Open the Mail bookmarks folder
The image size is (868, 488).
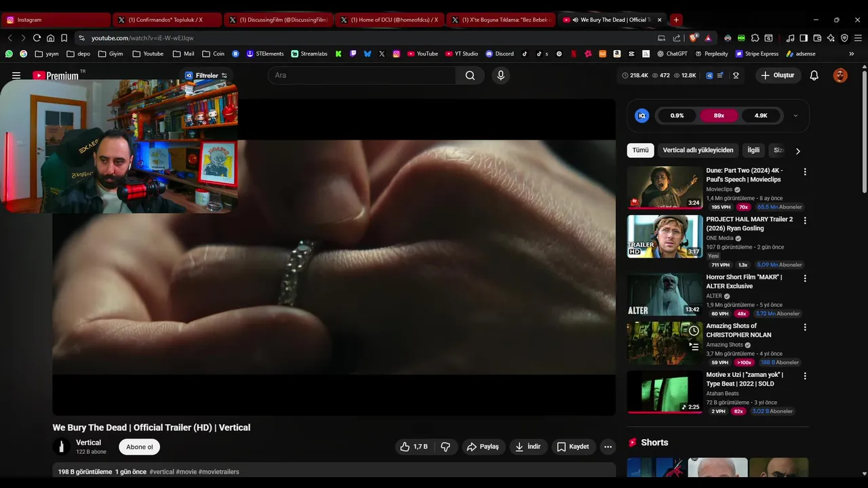(x=183, y=54)
